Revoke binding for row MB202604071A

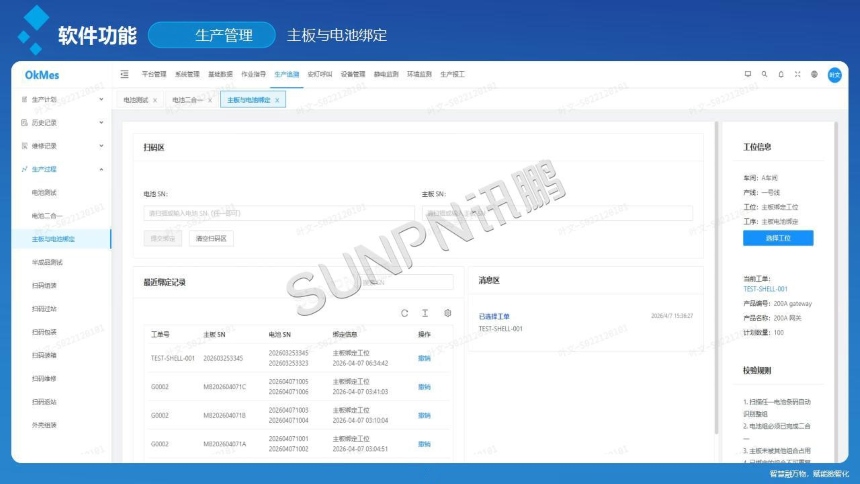point(424,444)
